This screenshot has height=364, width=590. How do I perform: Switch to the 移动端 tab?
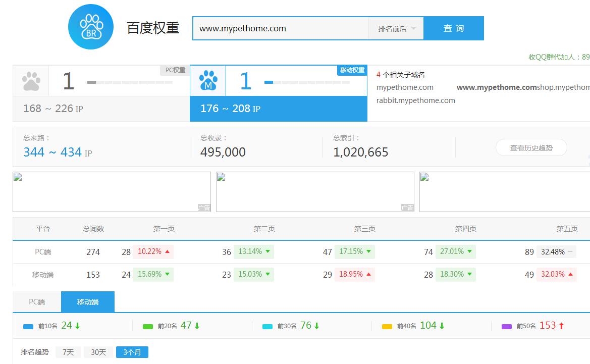tap(88, 302)
